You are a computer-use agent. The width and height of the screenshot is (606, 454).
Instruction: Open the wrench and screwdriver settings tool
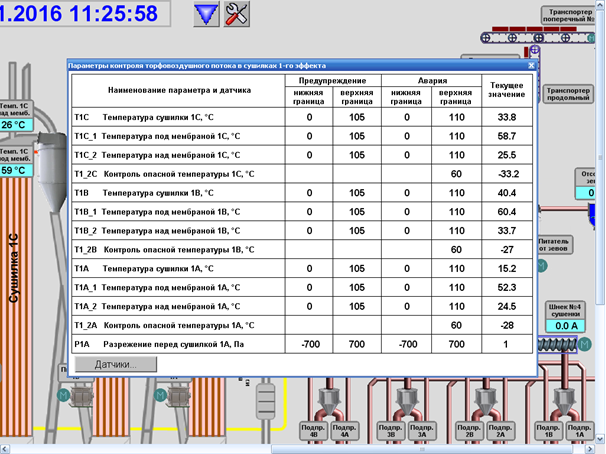237,13
